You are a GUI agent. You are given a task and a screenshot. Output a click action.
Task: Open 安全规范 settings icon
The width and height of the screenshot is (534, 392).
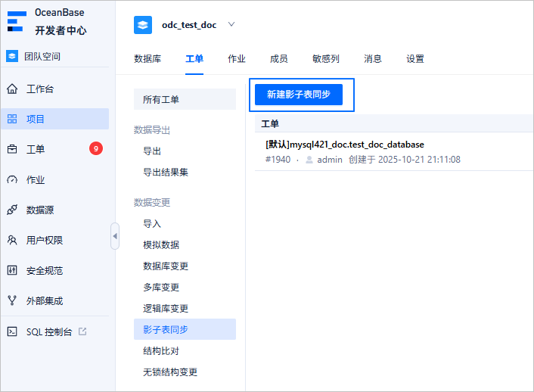(x=12, y=271)
